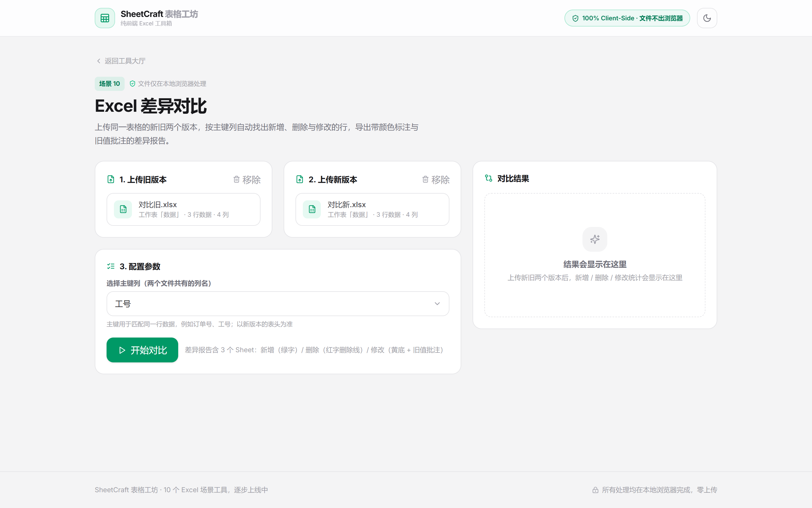Click the checklist icon beside 3. 配置参数

point(111,266)
